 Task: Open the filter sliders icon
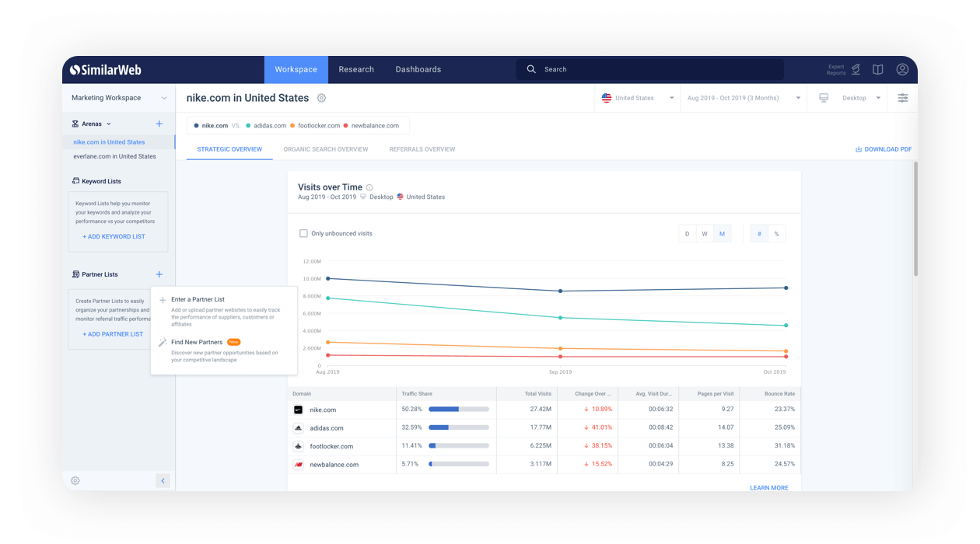[x=902, y=98]
